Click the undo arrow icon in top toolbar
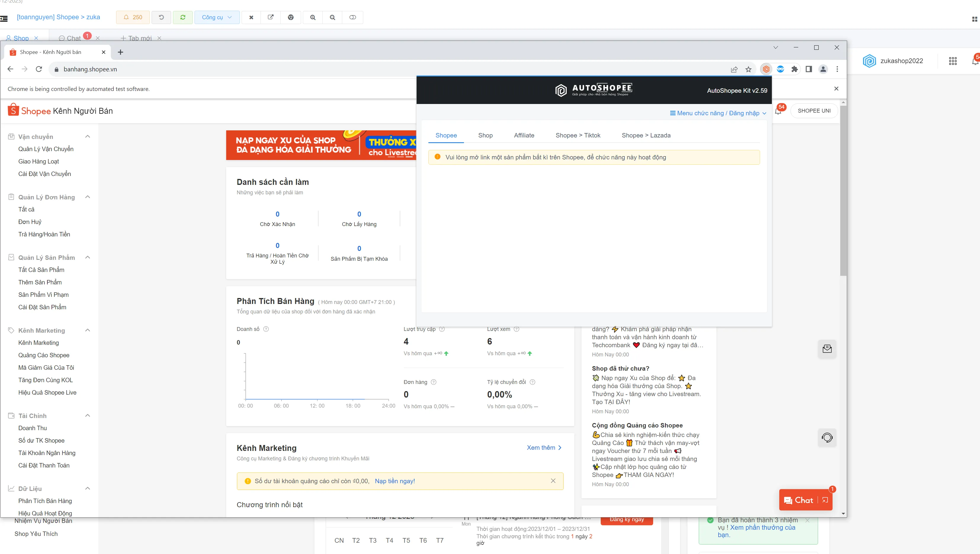Image resolution: width=980 pixels, height=554 pixels. (161, 17)
